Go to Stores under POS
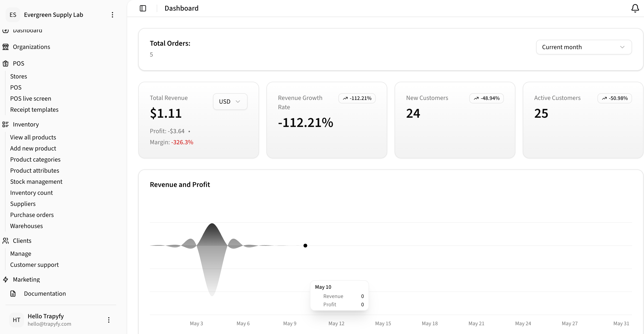Viewport: 644px width, 334px height. click(x=18, y=76)
